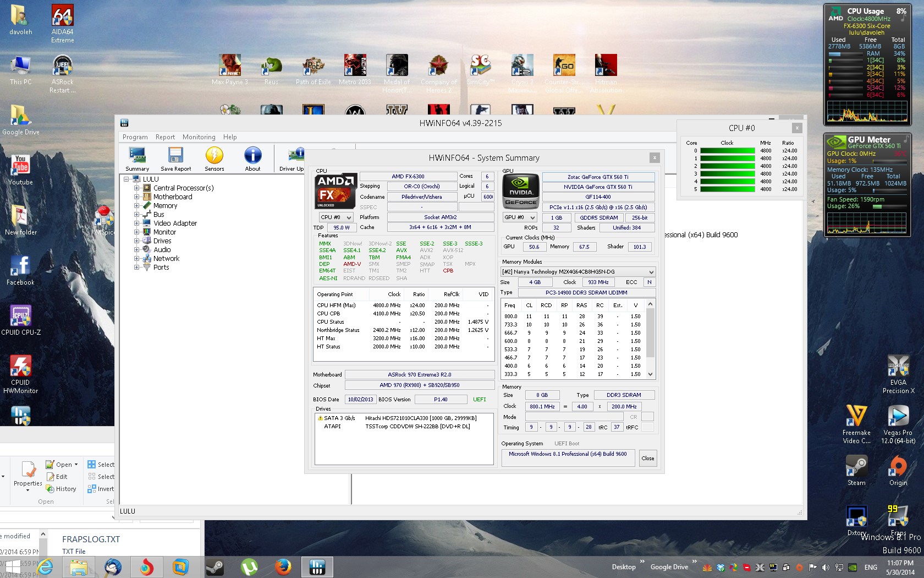This screenshot has width=924, height=578.
Task: Launch the Fraps desktop shortcut
Action: point(898,520)
